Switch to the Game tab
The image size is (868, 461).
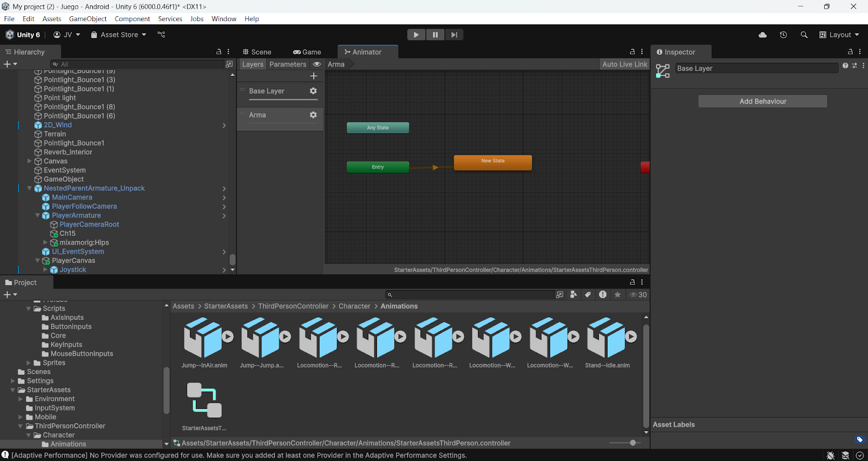pyautogui.click(x=307, y=52)
